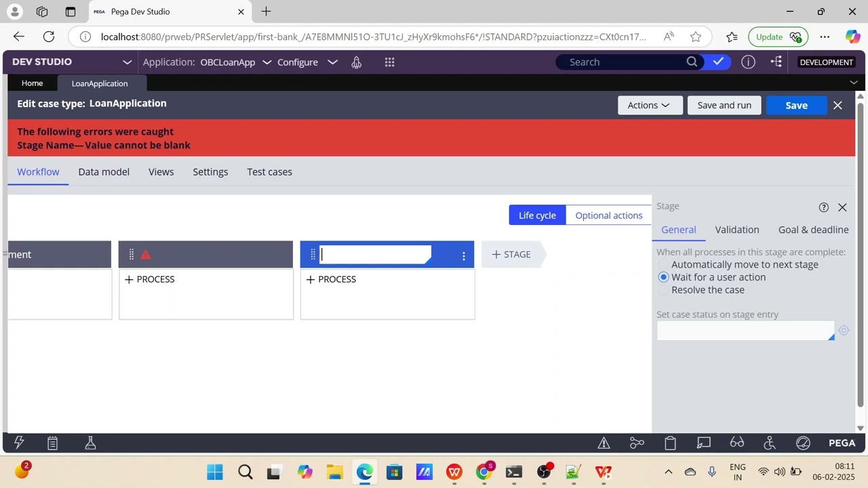Image resolution: width=868 pixels, height=488 pixels.
Task: Open the performance gauge icon in footer
Action: pyautogui.click(x=804, y=443)
